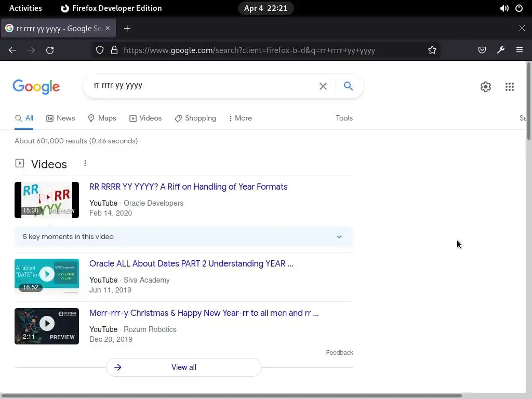Click the browser back arrow
The image size is (532, 399).
point(12,50)
